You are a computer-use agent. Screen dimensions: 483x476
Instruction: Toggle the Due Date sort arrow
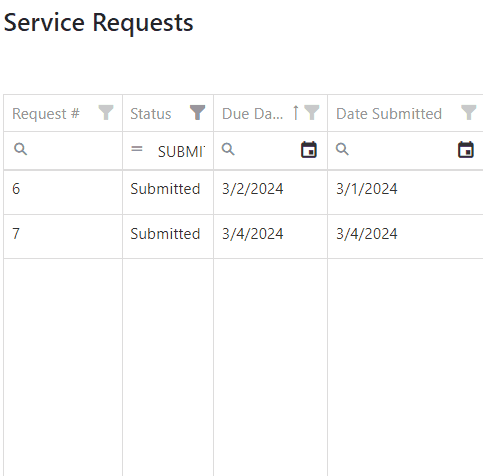(295, 113)
